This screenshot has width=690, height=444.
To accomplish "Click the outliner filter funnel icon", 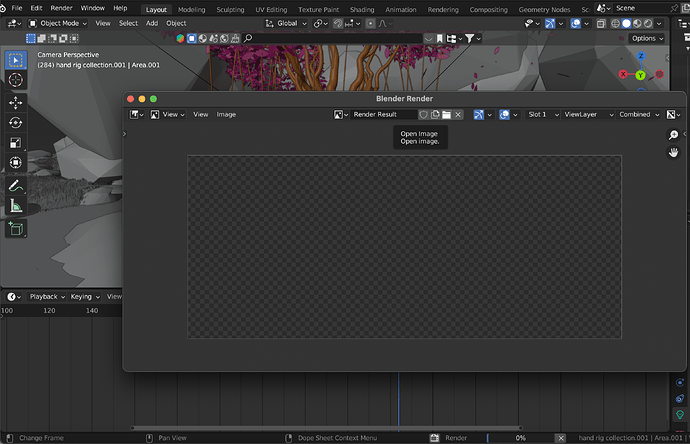I will click(x=470, y=39).
